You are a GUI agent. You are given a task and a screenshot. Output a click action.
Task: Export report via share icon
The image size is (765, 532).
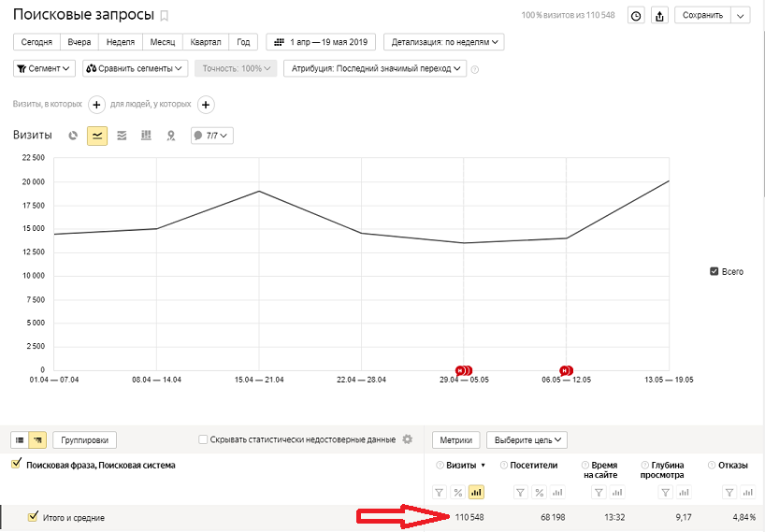[659, 16]
